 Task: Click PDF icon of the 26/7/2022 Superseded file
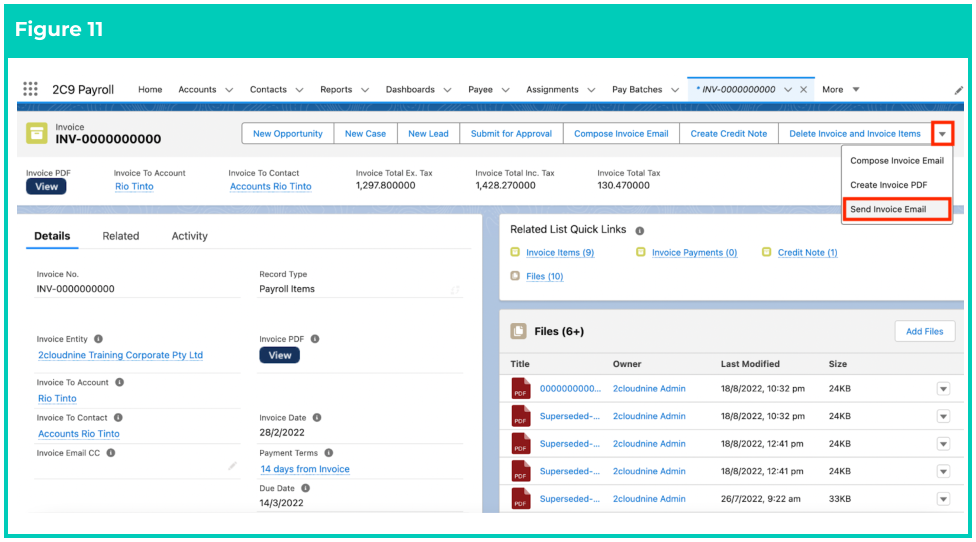[x=521, y=498]
